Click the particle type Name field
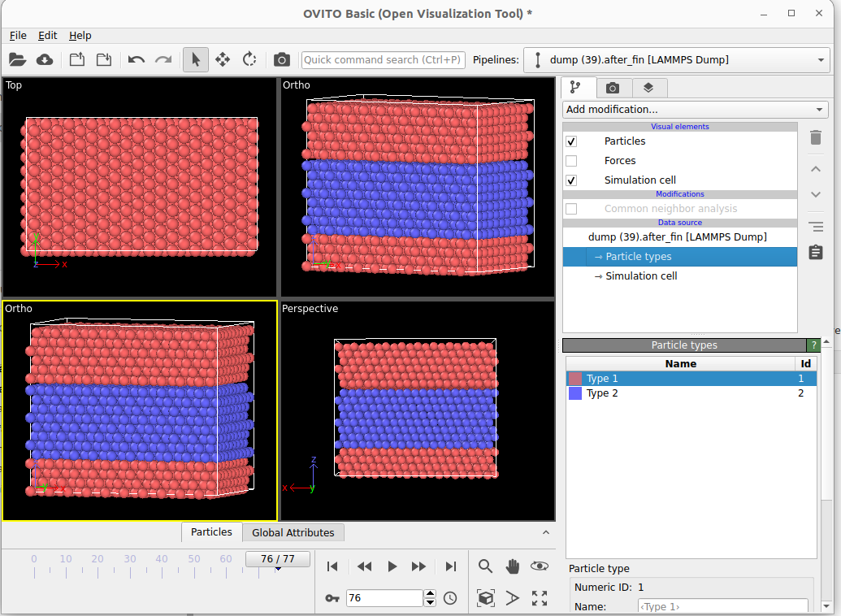 click(x=723, y=606)
